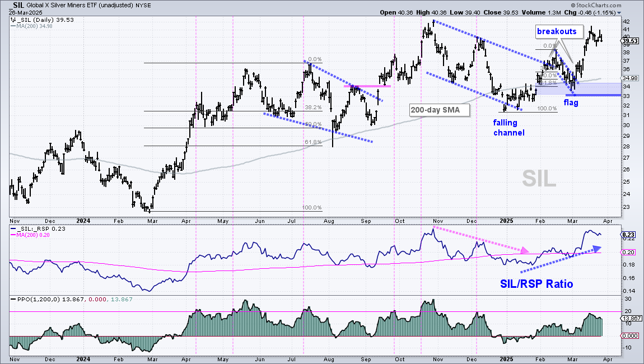Click the light blue shaded support zone

coord(579,88)
